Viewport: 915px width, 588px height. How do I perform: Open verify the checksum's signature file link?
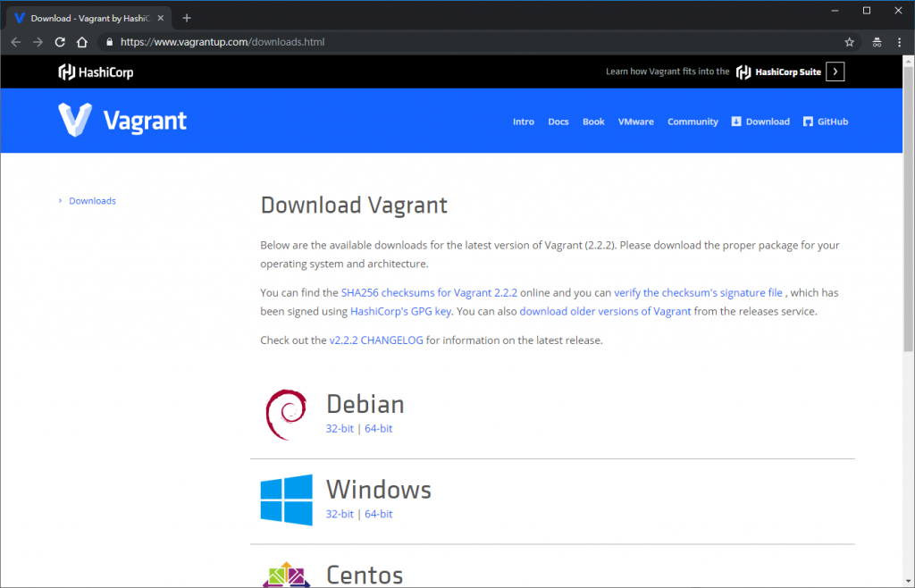[698, 293]
